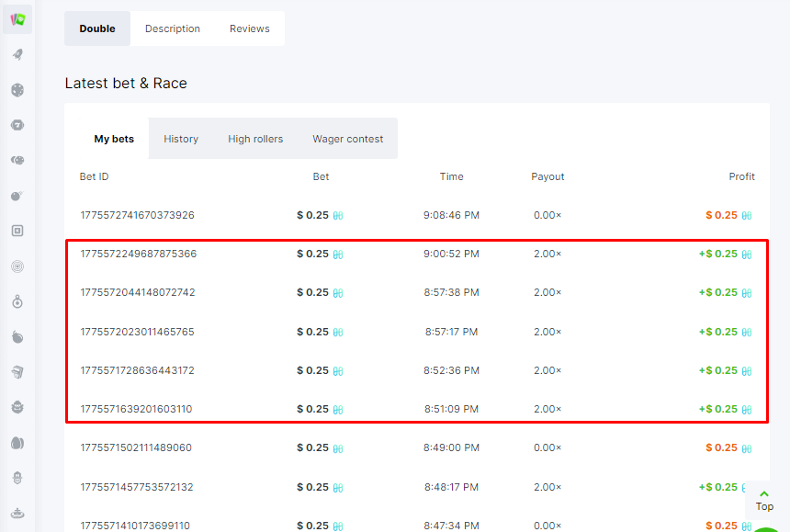Select the Double tab
This screenshot has width=790, height=532.
point(97,28)
